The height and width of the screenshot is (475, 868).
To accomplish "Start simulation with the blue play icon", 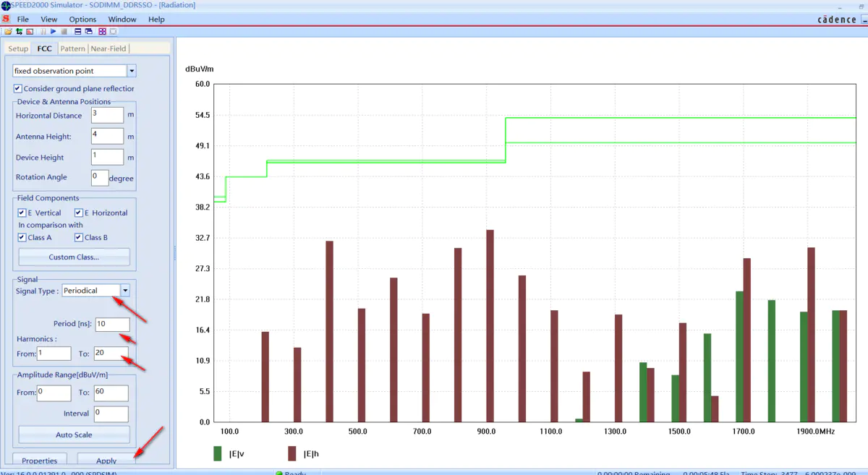I will tap(53, 32).
